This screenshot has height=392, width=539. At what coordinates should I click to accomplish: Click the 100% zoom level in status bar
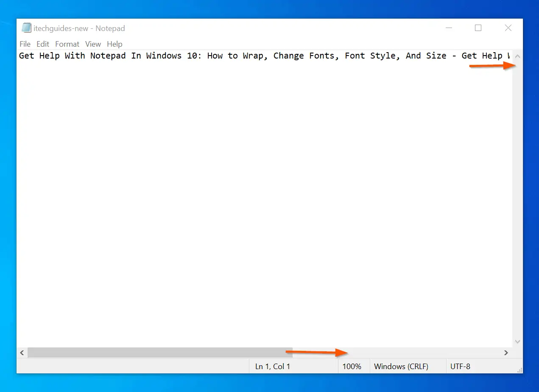coord(352,367)
